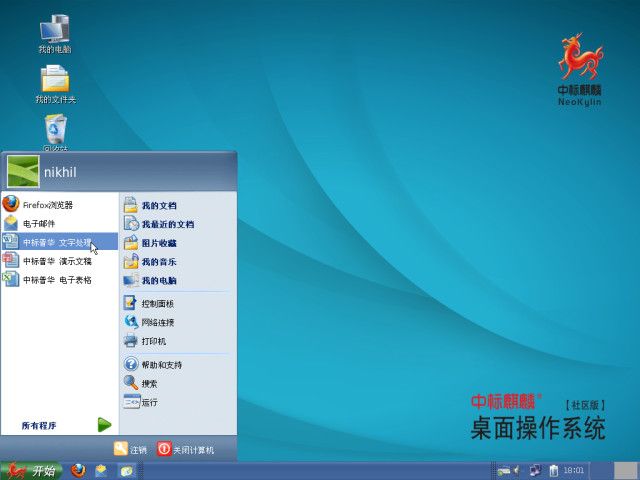Click 搜索 search entry

[148, 383]
